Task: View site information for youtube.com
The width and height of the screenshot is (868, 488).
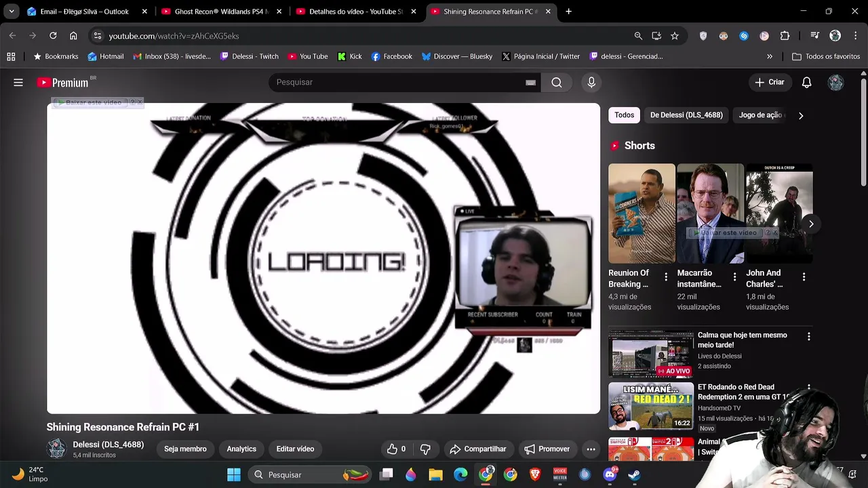Action: 98,36
